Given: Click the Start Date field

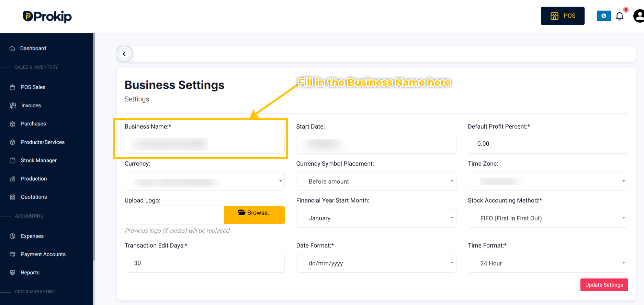Looking at the screenshot, I should 376,144.
